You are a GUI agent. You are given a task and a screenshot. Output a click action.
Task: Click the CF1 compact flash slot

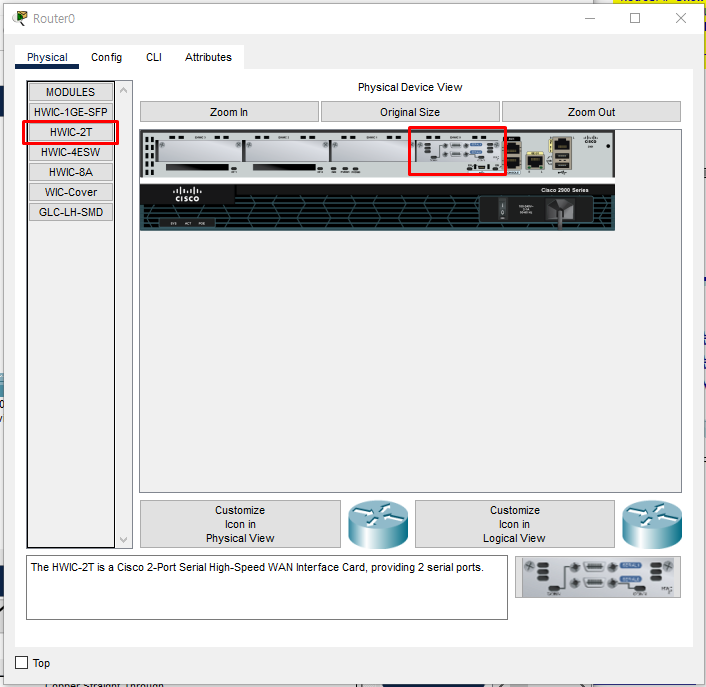pos(197,167)
